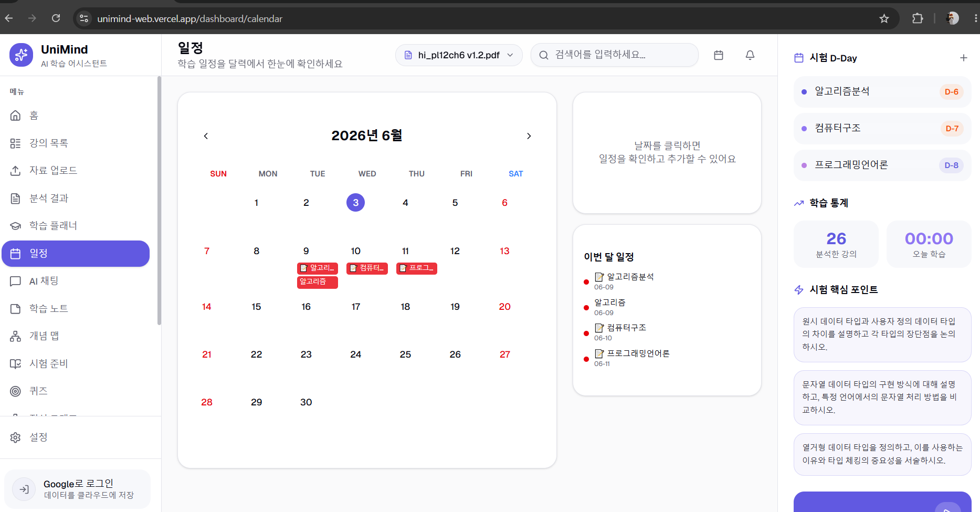Open 컴퓨터… exam event on June 10
This screenshot has height=512, width=980.
point(367,268)
